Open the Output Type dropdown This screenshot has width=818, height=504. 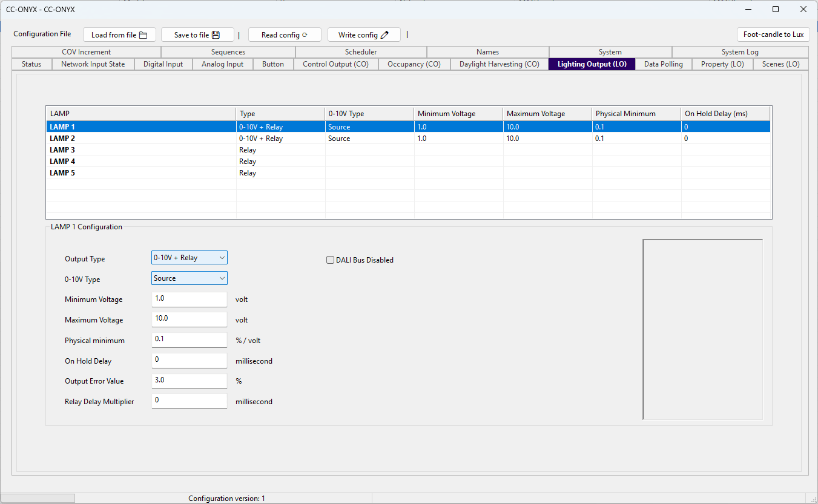pos(190,258)
